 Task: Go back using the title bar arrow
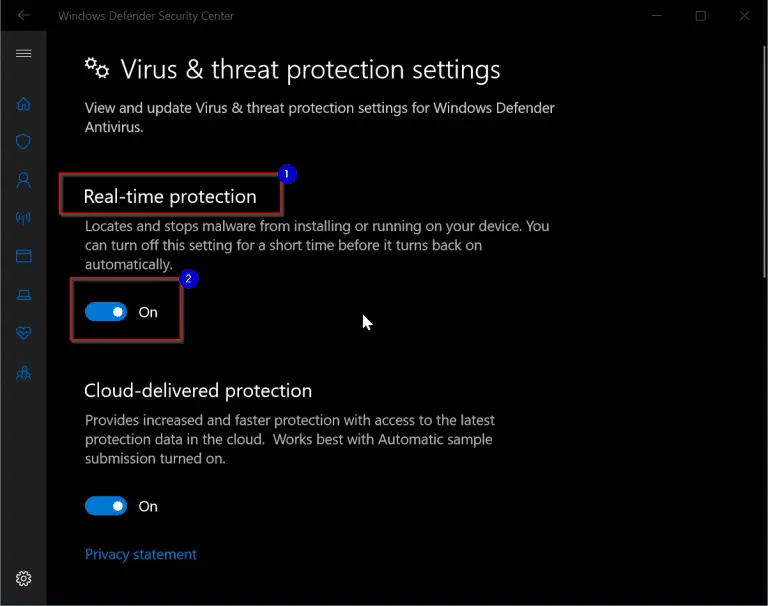click(23, 15)
